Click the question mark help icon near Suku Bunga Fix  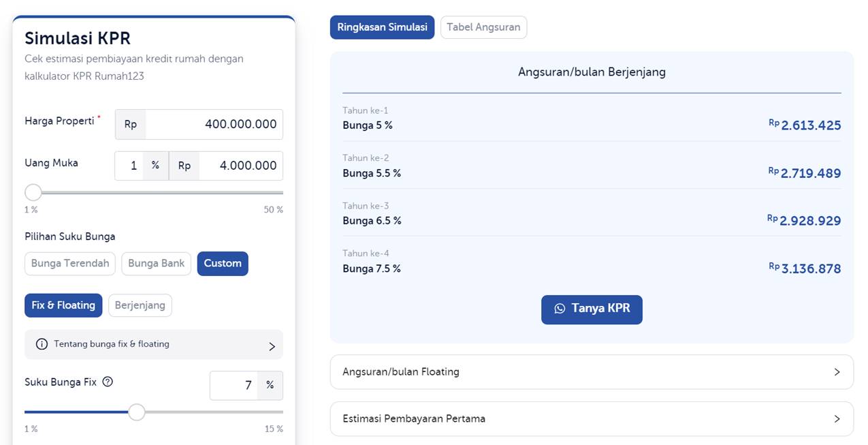coord(107,382)
